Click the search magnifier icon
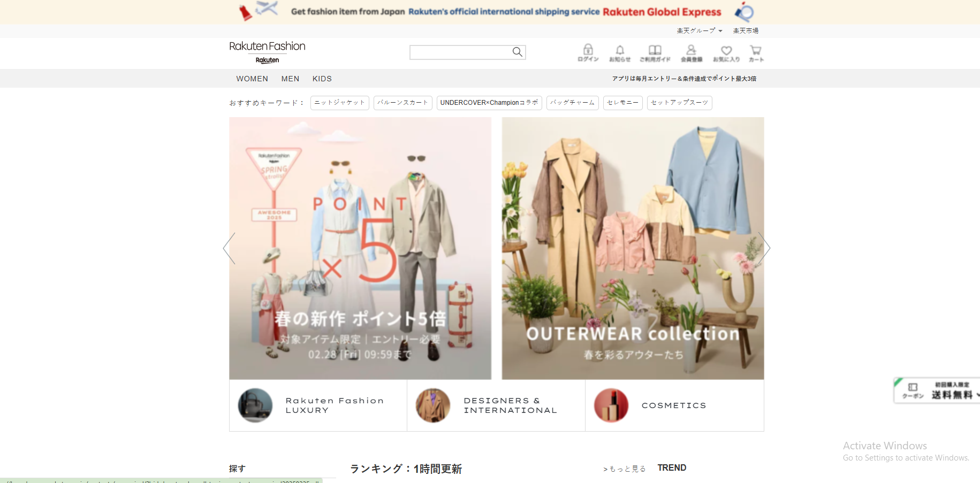This screenshot has width=980, height=483. 517,52
